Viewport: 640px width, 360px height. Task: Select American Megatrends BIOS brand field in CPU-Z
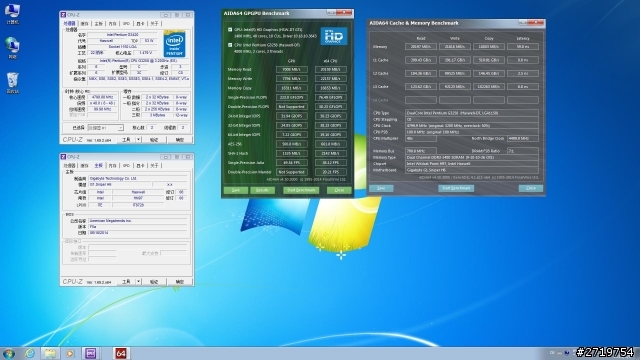click(x=138, y=220)
